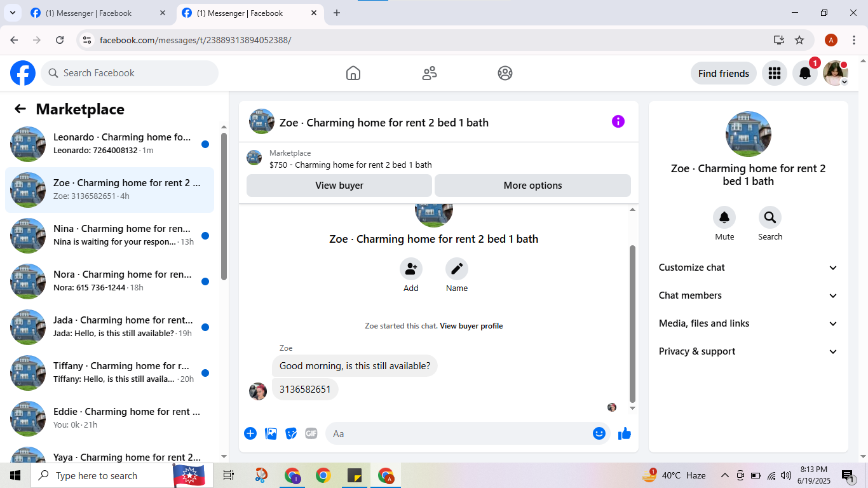Expand the Chat members section

[x=749, y=295]
